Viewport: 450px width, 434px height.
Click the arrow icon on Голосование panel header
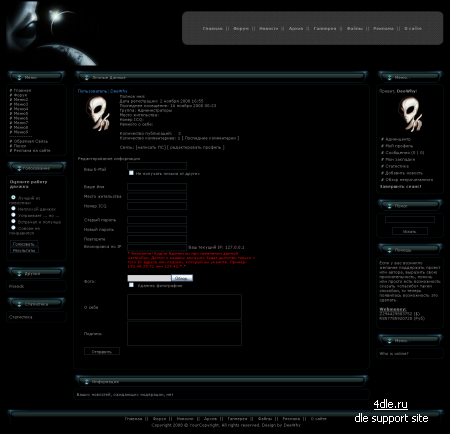tap(19, 168)
